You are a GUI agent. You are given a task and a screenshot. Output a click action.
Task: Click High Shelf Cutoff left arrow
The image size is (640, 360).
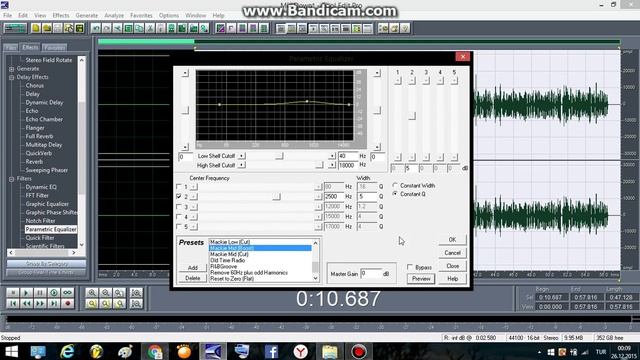(x=242, y=165)
